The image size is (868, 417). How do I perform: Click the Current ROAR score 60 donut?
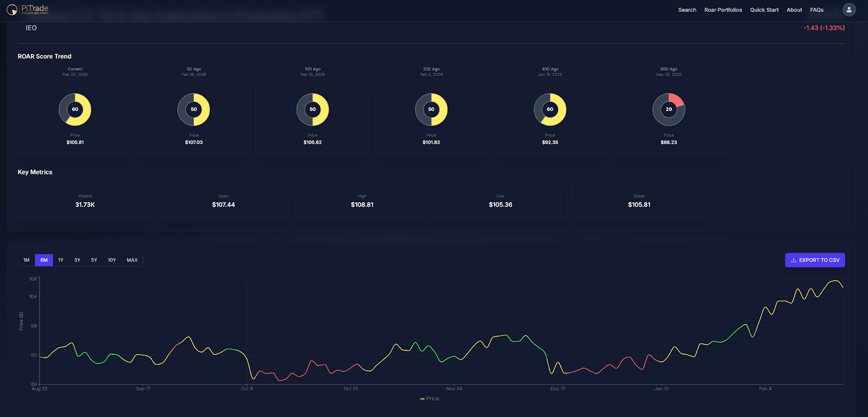click(x=75, y=110)
